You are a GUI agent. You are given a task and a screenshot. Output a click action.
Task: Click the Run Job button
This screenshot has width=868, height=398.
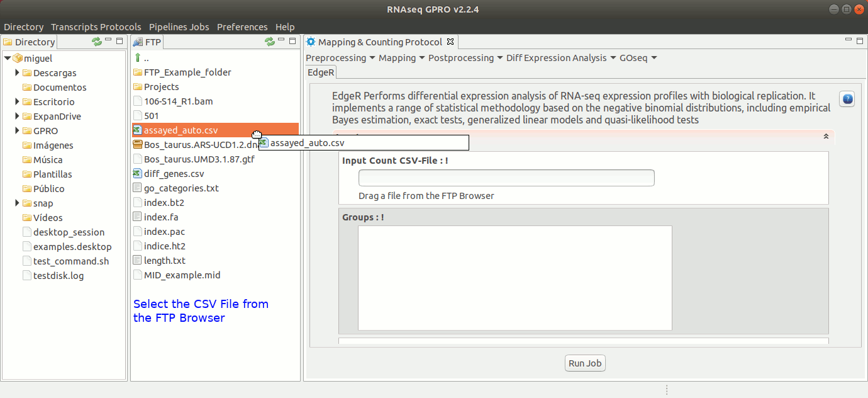point(586,363)
